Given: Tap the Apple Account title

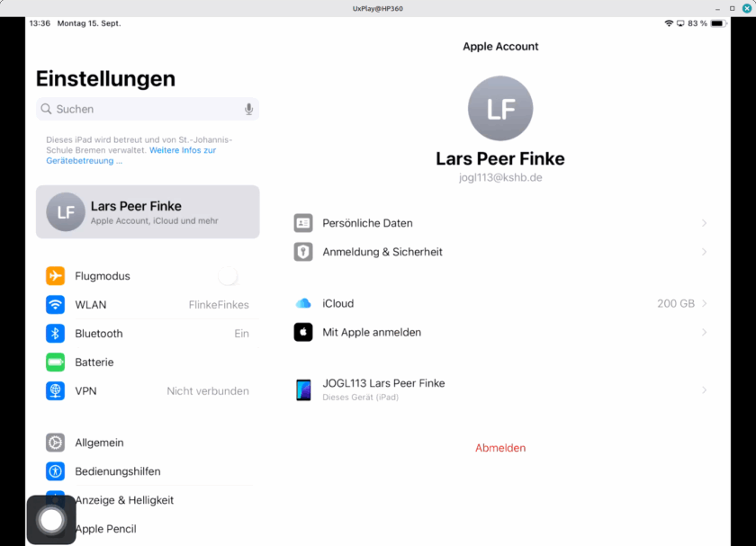Looking at the screenshot, I should tap(500, 46).
